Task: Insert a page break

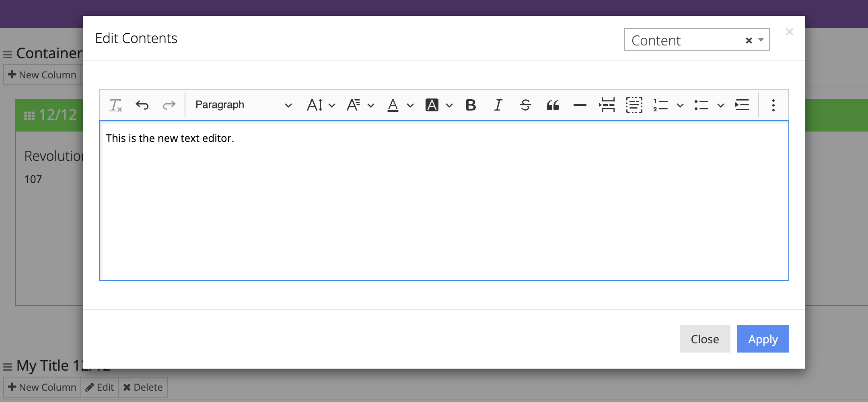Action: coord(607,105)
